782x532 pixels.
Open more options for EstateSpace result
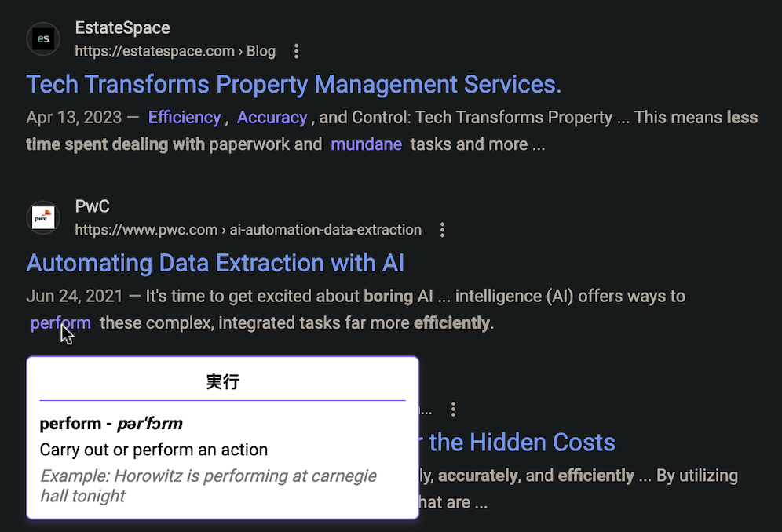coord(296,51)
